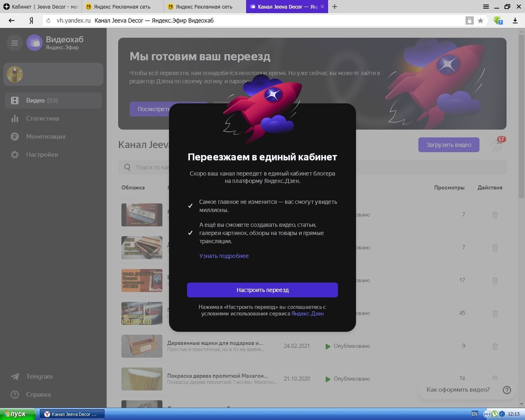This screenshot has height=420, width=525.
Task: Delete the video with 9 views
Action: 495,346
